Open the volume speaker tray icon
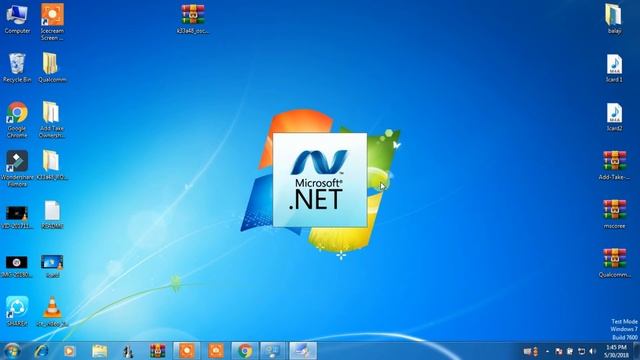The height and width of the screenshot is (360, 640). tap(593, 351)
